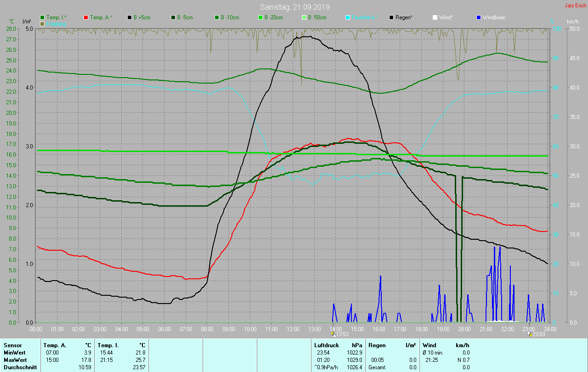588x372 pixels.
Task: Click the 24:00 time axis label
Action: pyautogui.click(x=550, y=329)
